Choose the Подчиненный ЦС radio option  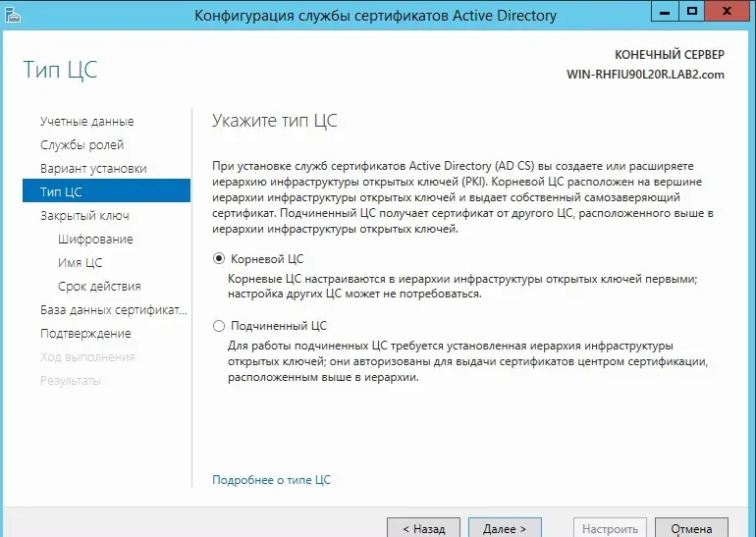tap(219, 326)
